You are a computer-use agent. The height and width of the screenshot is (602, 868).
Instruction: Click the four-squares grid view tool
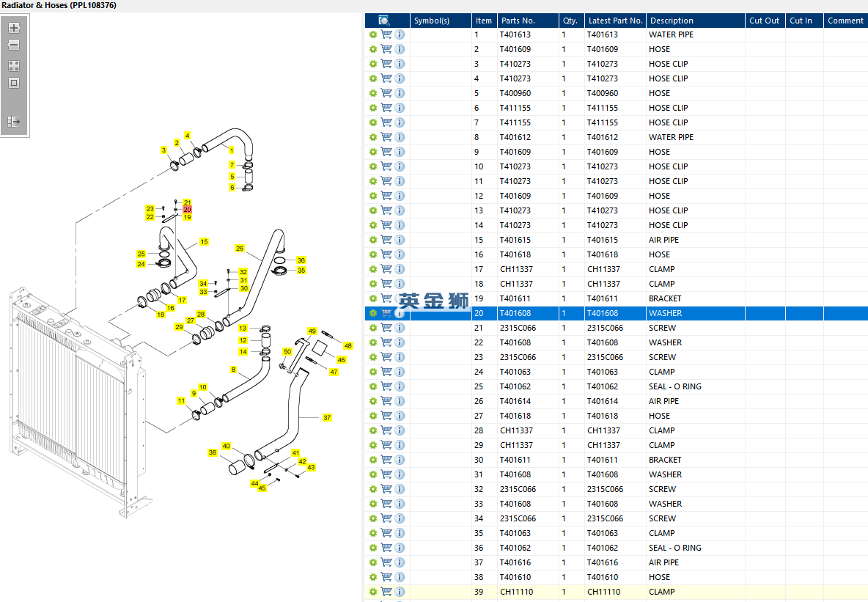(15, 66)
